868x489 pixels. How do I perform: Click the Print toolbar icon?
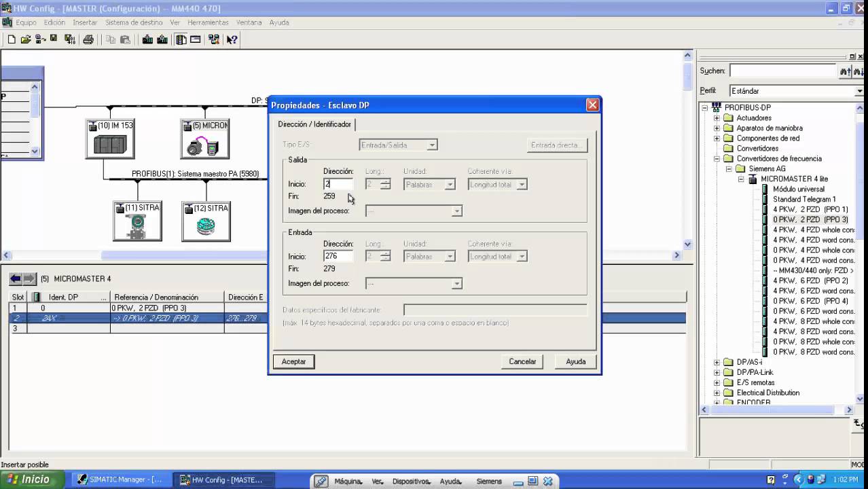pos(88,39)
